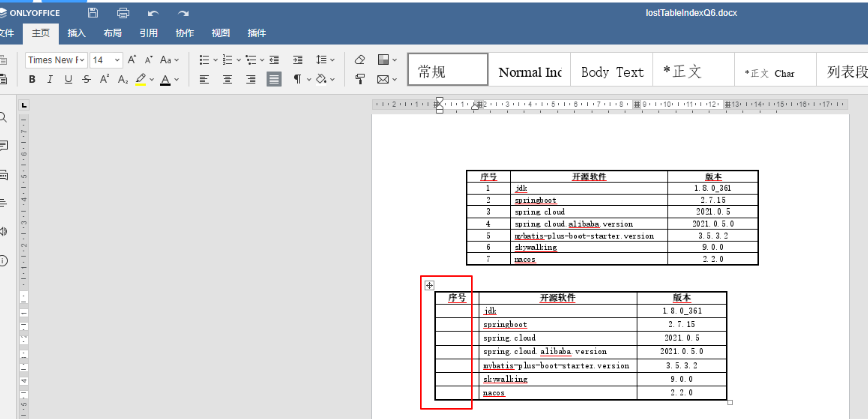Apply the *正文 style

[694, 69]
